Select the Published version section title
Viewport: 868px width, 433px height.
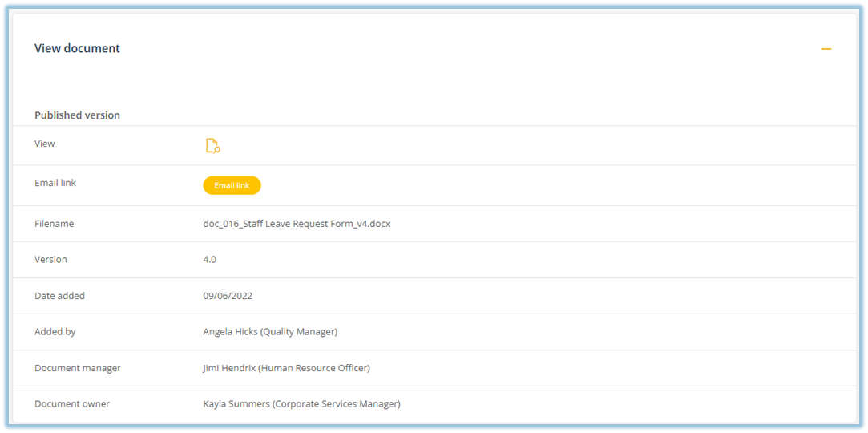[77, 115]
